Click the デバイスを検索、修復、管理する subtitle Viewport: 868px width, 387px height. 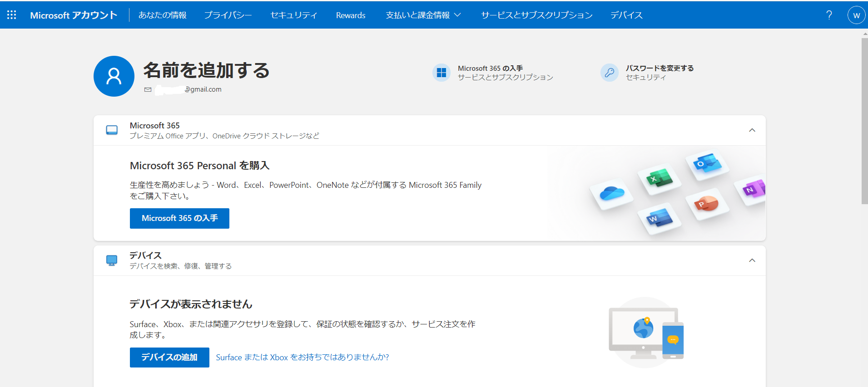tap(181, 266)
